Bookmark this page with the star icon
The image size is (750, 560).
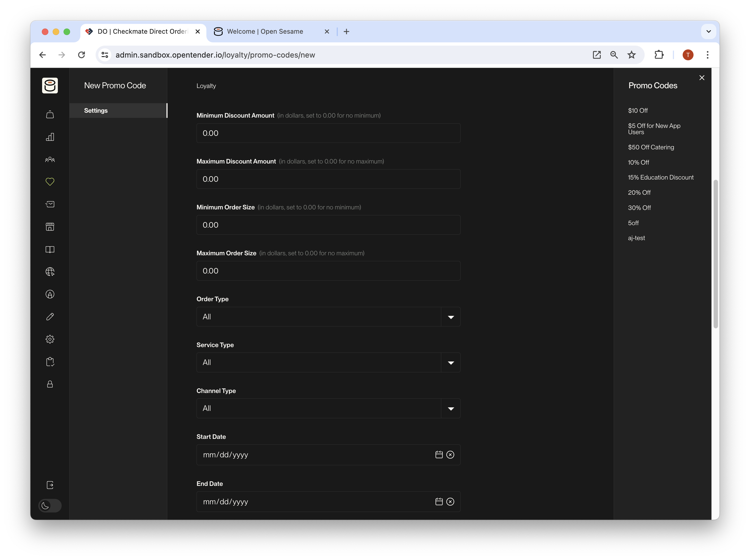(x=631, y=55)
